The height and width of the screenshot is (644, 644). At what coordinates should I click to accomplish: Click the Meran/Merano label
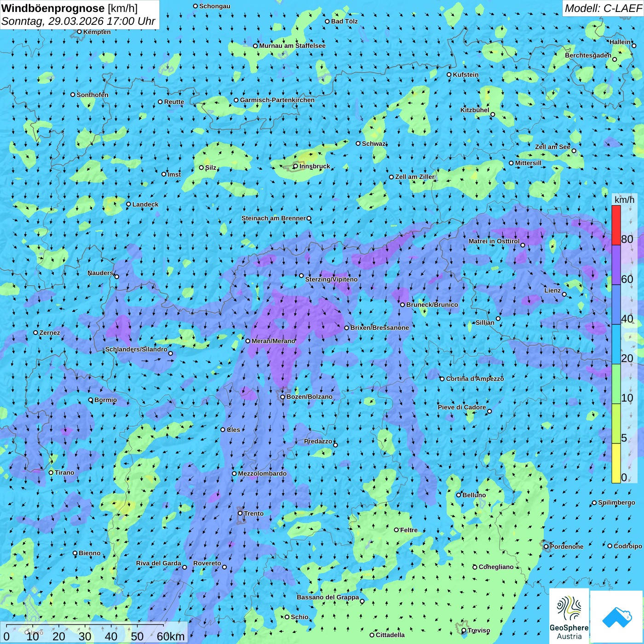tap(273, 341)
